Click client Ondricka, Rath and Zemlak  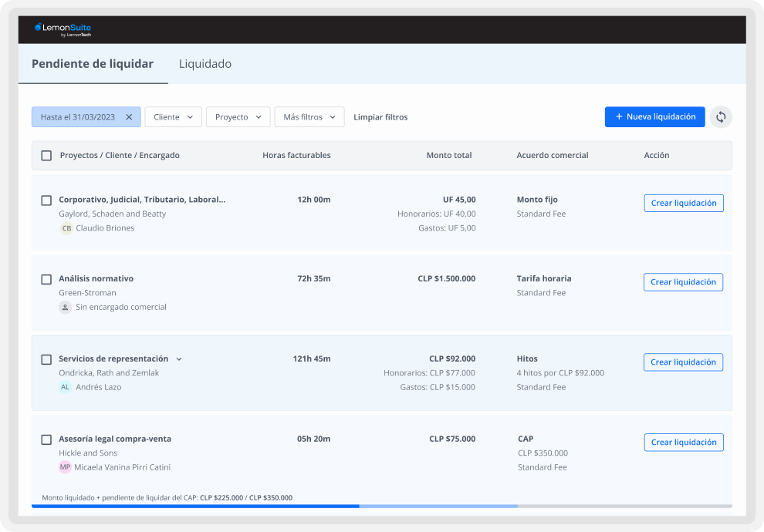click(x=109, y=373)
